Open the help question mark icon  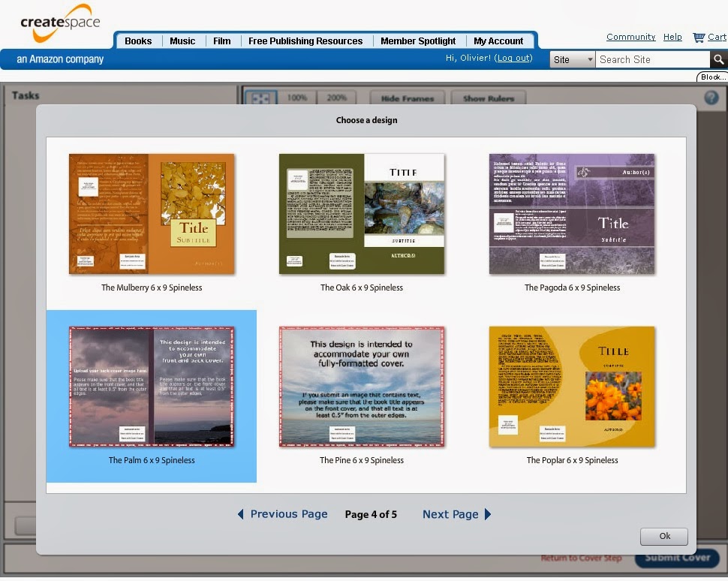click(711, 98)
